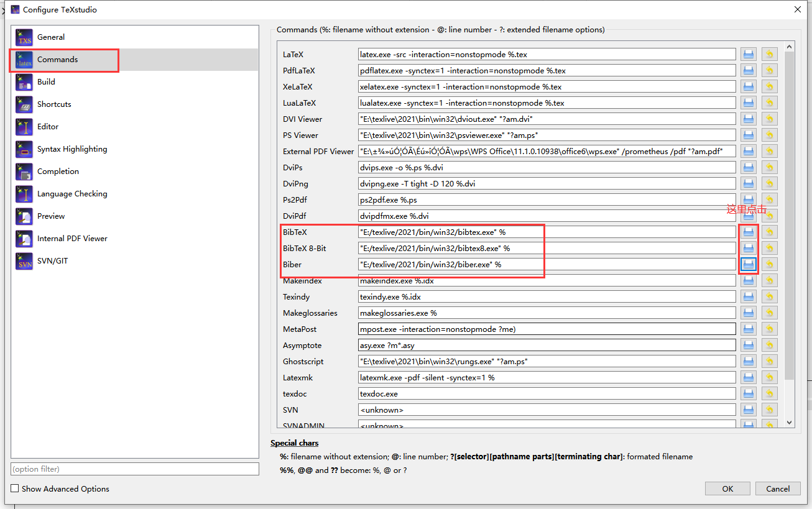Viewport: 812px width, 509px height.
Task: Edit the PdfLaTeX command field
Action: pos(547,70)
